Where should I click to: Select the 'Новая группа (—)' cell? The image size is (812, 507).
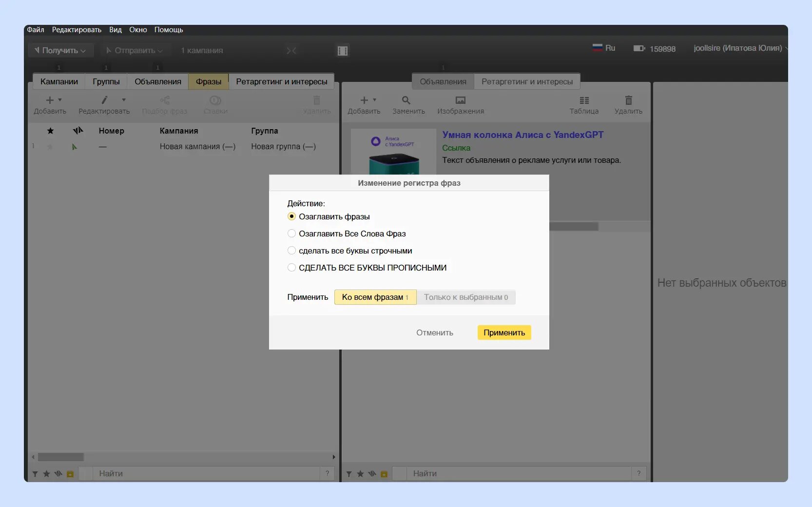pos(283,146)
